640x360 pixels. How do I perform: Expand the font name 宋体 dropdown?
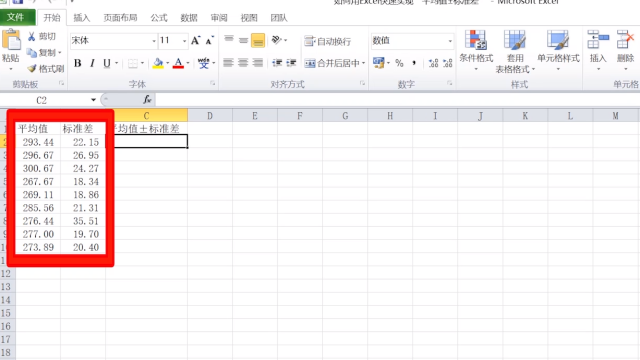coord(154,41)
